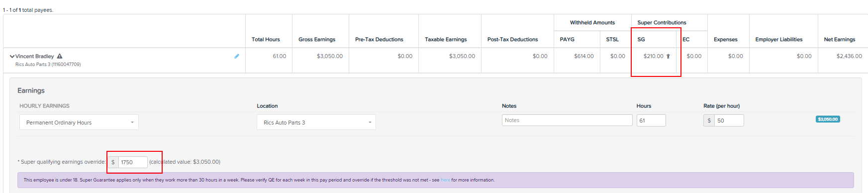Click the Total Hours value 61.00
The height and width of the screenshot is (193, 868).
[x=280, y=56]
